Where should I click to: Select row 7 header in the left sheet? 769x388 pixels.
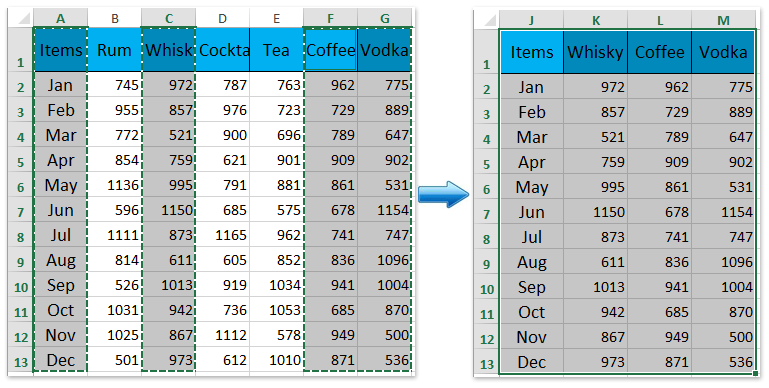click(x=21, y=211)
